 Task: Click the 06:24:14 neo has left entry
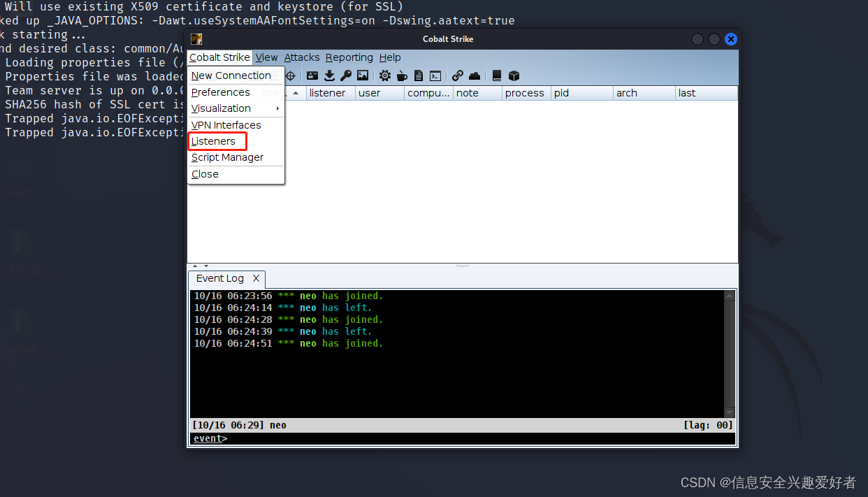(283, 308)
